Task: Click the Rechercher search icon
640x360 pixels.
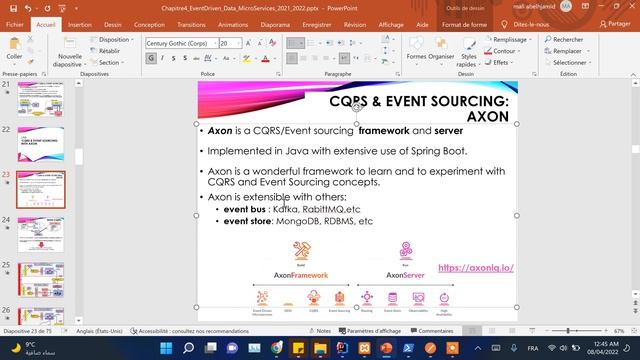Action: [x=548, y=39]
